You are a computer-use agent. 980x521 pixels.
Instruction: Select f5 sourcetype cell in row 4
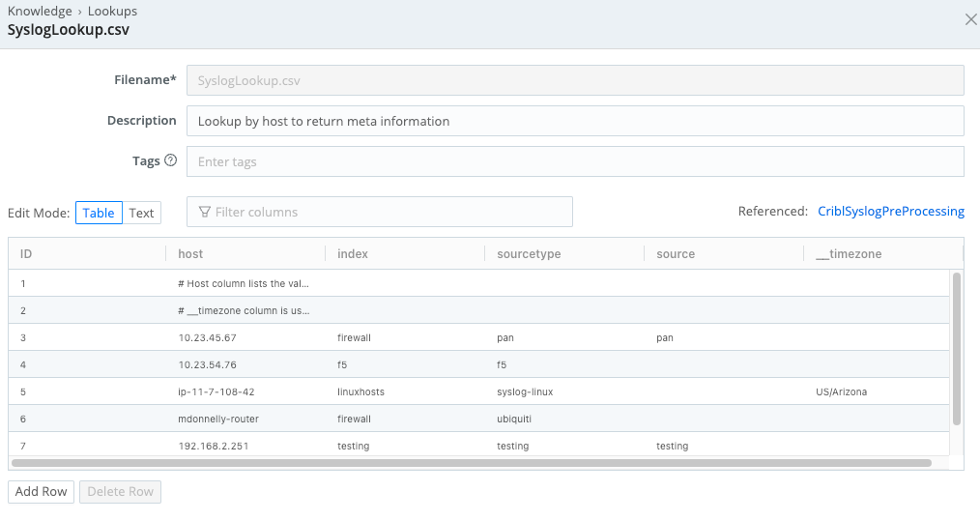pyautogui.click(x=502, y=364)
